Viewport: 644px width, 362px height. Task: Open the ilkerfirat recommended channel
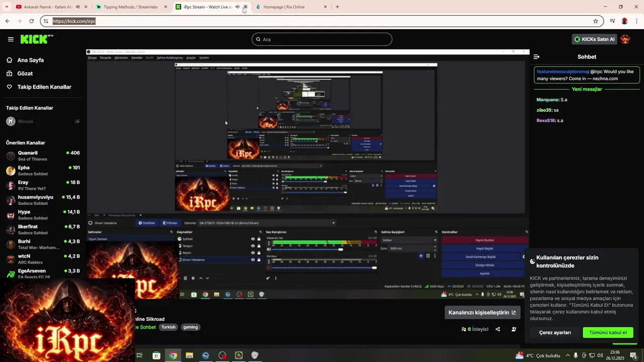pos(43,230)
